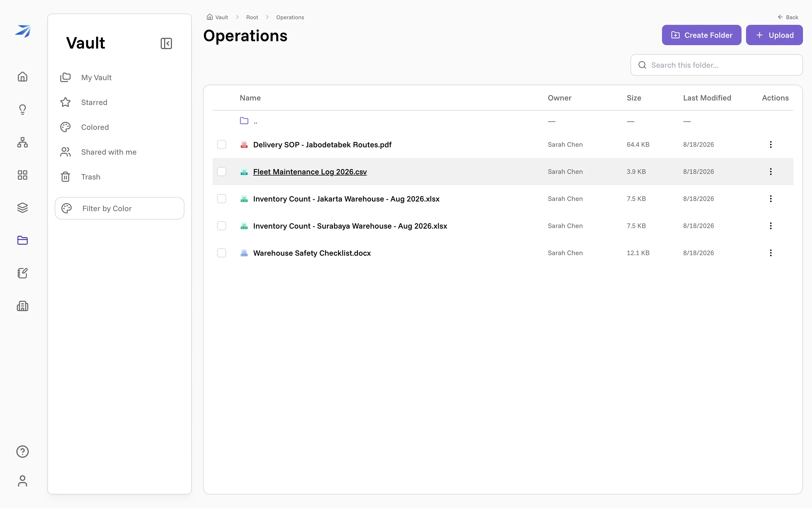Navigate to Vault breadcrumb text
Screen dimensions: 812x508
click(221, 17)
